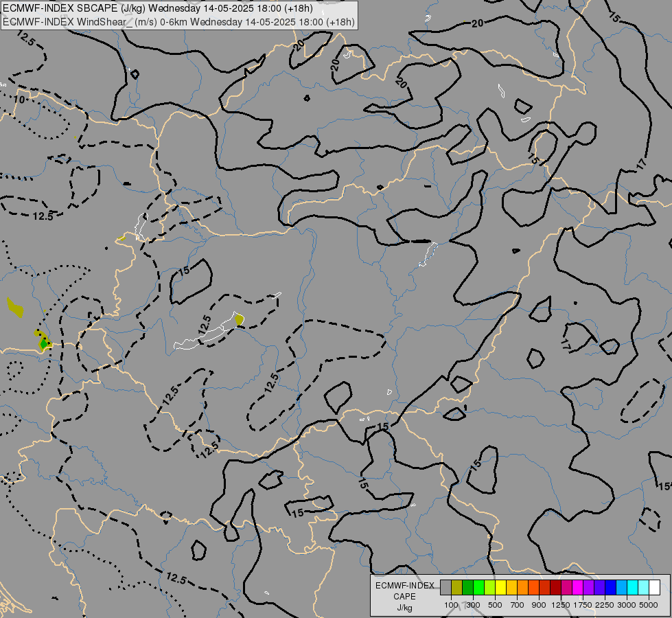Click the WindShear 0-6km title line

point(178,22)
